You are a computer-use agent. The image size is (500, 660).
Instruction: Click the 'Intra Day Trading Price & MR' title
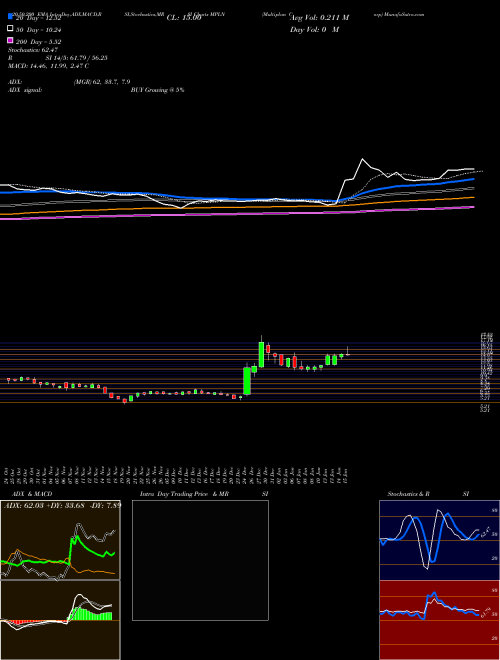click(184, 494)
